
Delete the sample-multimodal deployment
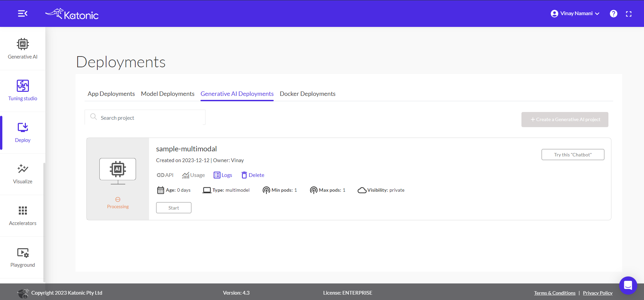(253, 175)
